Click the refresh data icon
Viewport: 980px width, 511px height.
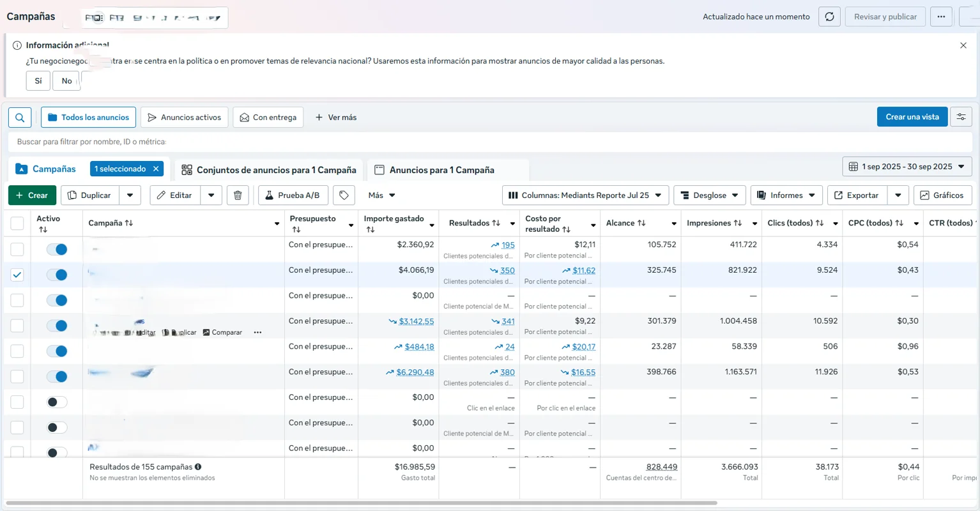(829, 17)
